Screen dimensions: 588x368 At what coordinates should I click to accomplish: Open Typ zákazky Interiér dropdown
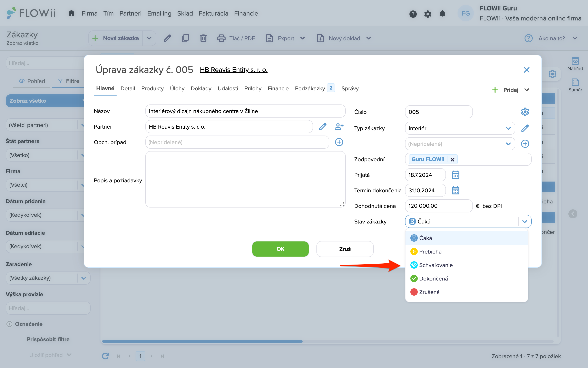coord(508,128)
